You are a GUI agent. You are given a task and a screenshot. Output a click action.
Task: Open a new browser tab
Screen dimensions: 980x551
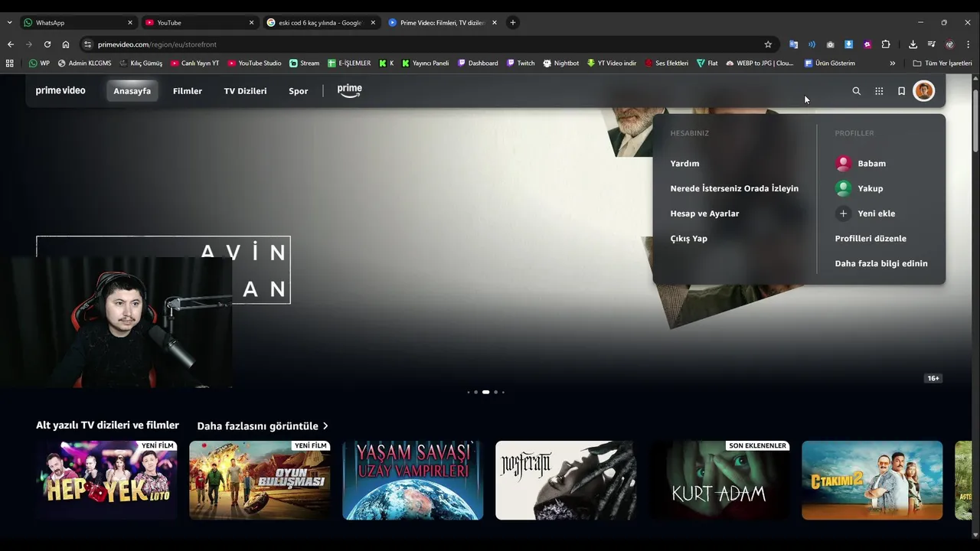pyautogui.click(x=513, y=23)
